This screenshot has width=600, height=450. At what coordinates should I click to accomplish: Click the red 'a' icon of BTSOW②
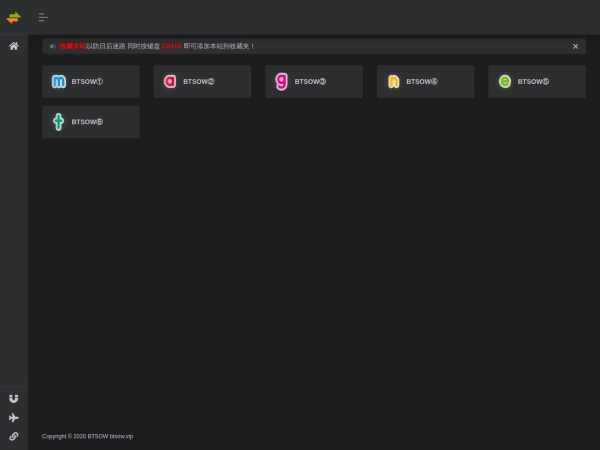(170, 82)
